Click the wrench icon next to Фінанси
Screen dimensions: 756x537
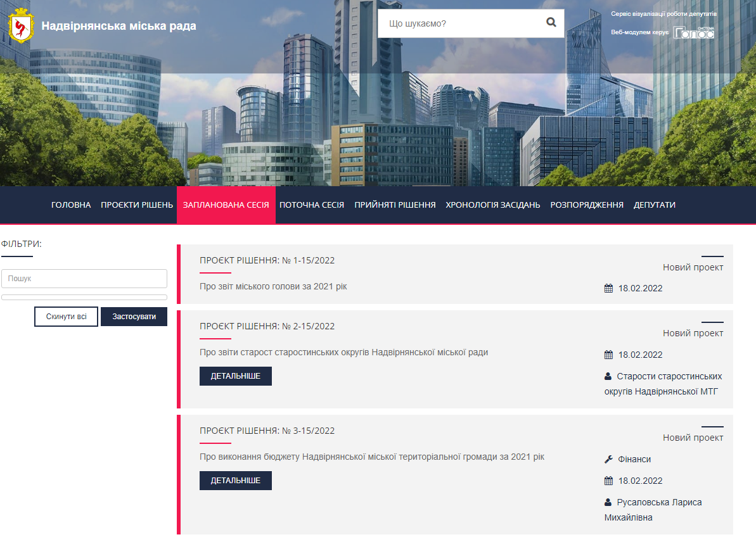[x=608, y=459]
